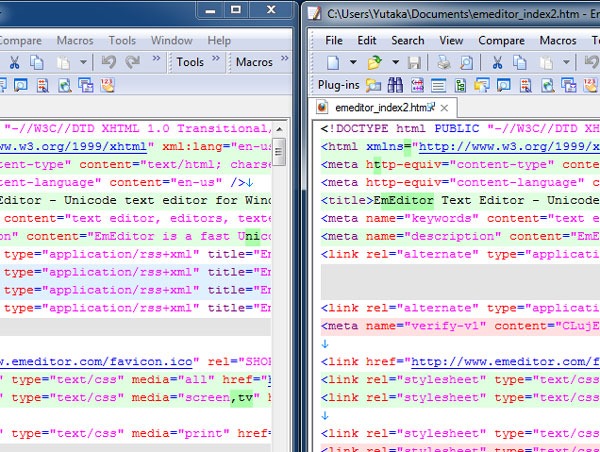This screenshot has height=452, width=600.
Task: Open the Edit menu in right window
Action: tap(367, 41)
